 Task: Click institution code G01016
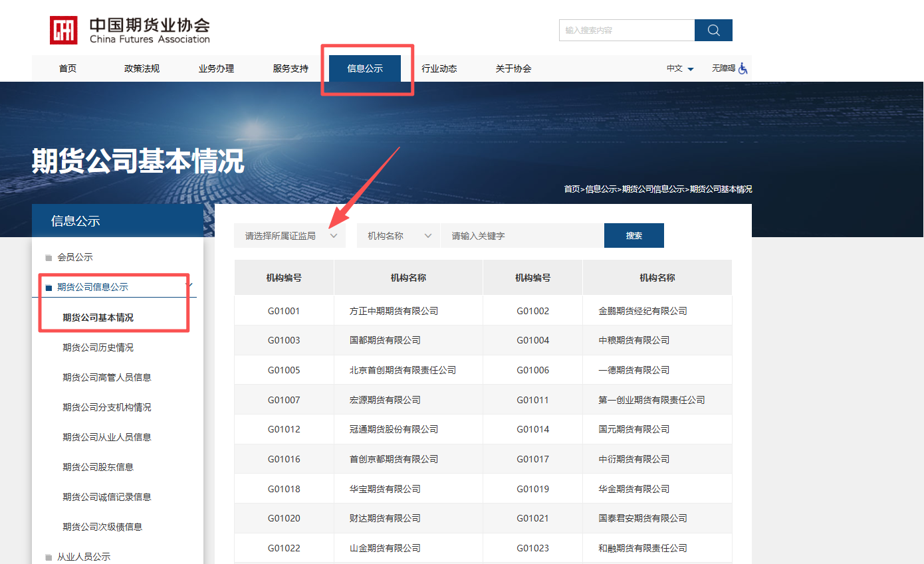(284, 459)
